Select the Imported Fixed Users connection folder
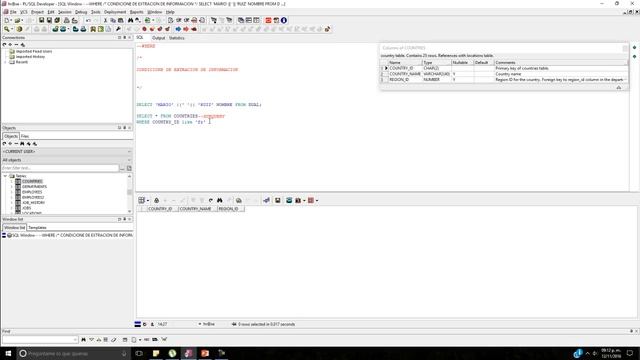Screen dimensions: 640x360 pos(34,51)
